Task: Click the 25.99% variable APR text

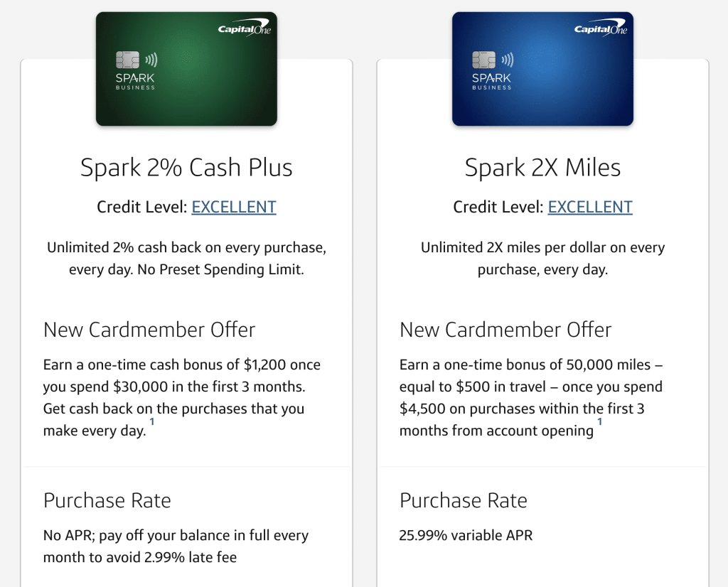Action: click(464, 535)
